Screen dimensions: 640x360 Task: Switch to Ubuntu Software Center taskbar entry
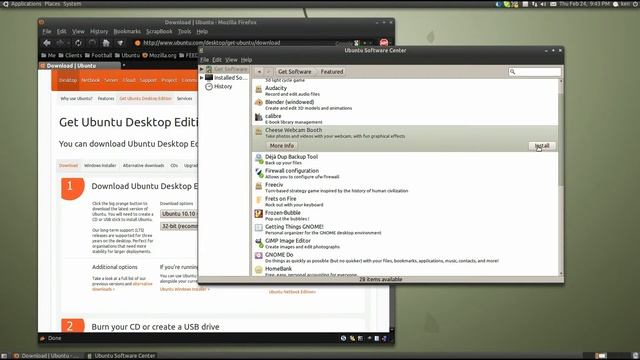[121, 356]
